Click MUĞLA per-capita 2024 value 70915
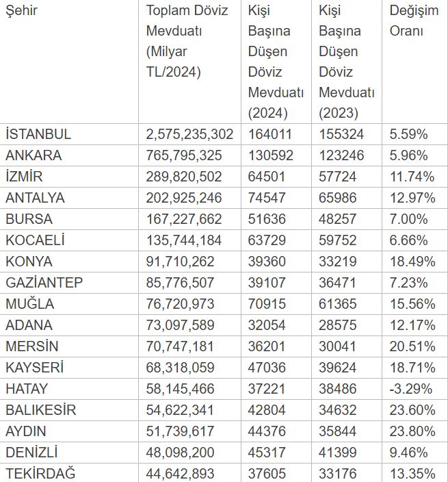 [267, 304]
